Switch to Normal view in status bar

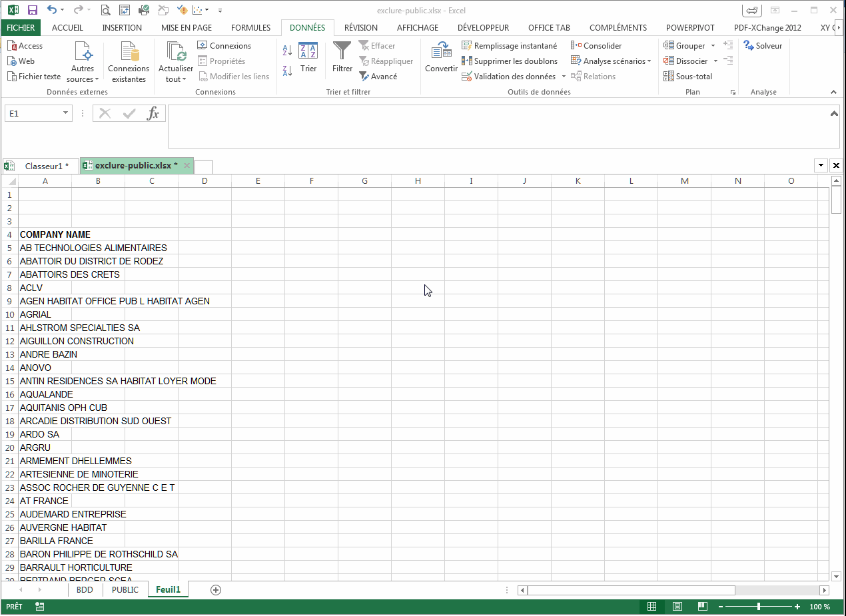pyautogui.click(x=651, y=607)
